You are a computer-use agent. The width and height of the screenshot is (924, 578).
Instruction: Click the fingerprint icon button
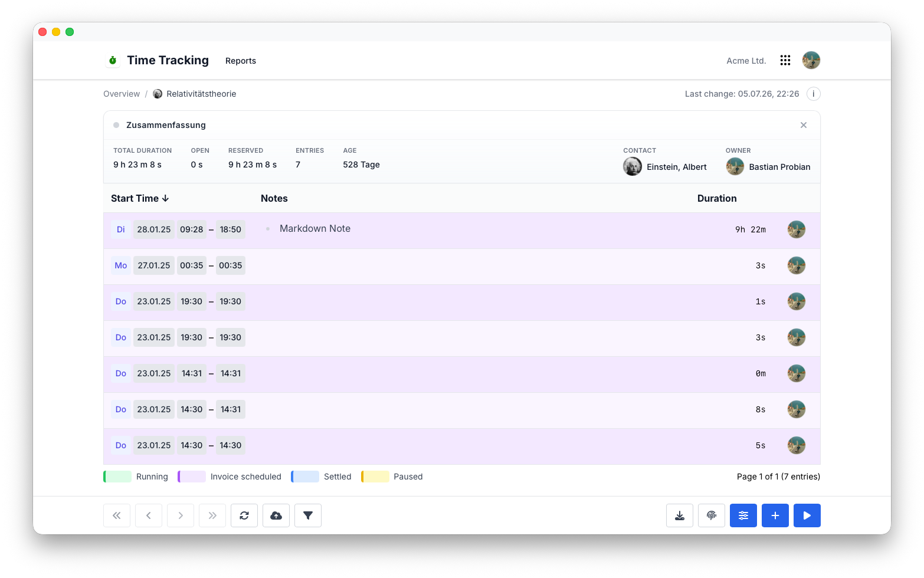[712, 515]
